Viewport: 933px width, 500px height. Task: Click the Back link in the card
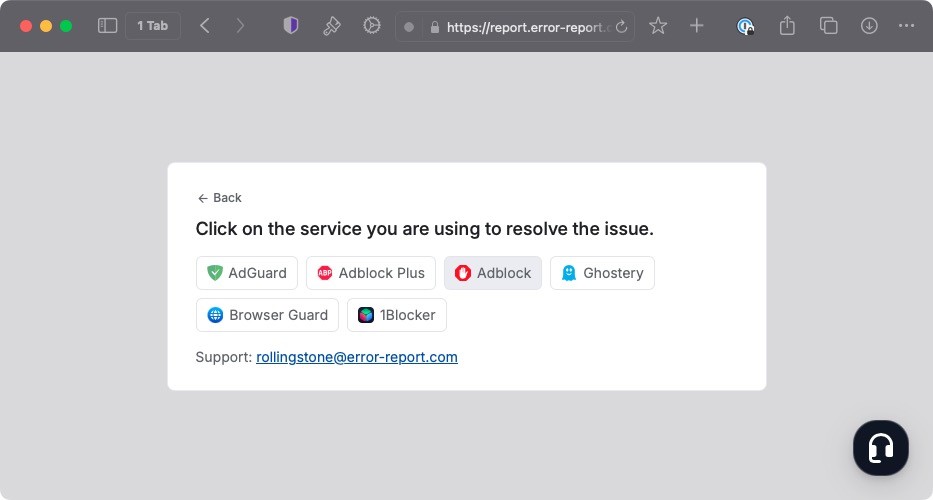click(220, 198)
